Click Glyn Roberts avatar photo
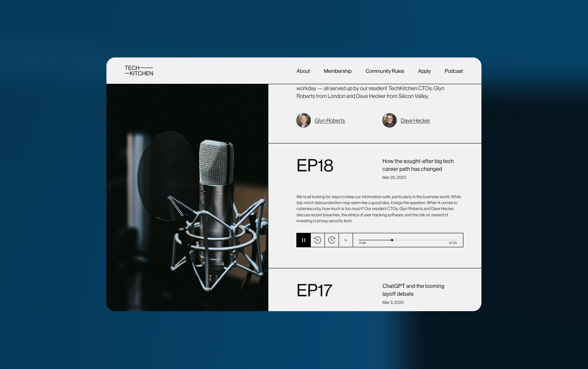Screen dimensions: 588x369 (x=304, y=120)
